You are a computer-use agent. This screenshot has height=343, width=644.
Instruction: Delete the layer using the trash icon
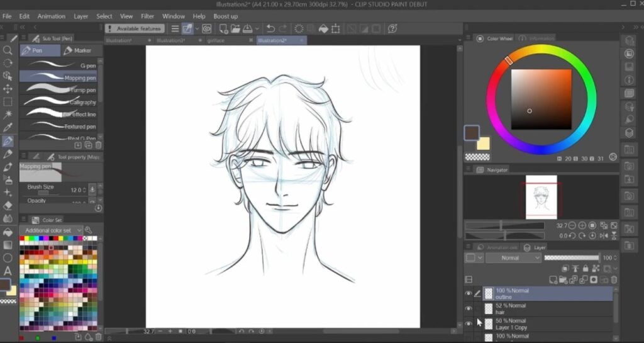click(614, 279)
